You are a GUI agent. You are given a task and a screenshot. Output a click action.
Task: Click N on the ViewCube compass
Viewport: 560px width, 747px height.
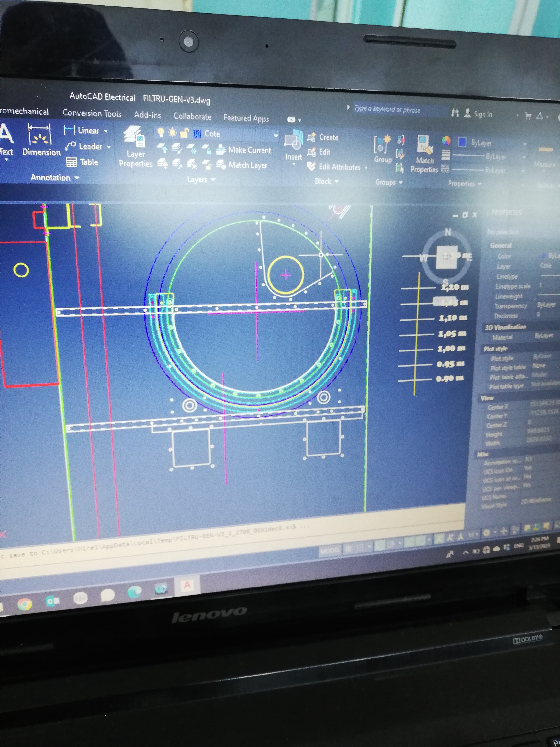(x=448, y=232)
